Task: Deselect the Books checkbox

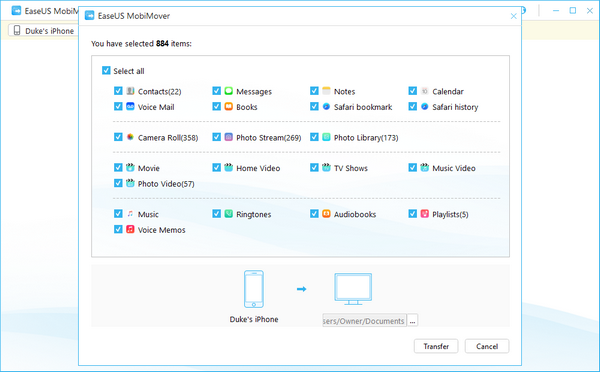Action: (x=217, y=106)
